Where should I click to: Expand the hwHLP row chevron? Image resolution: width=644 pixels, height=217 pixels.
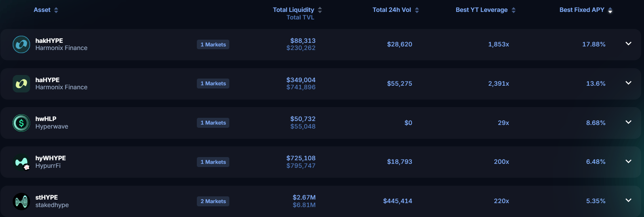pyautogui.click(x=629, y=122)
